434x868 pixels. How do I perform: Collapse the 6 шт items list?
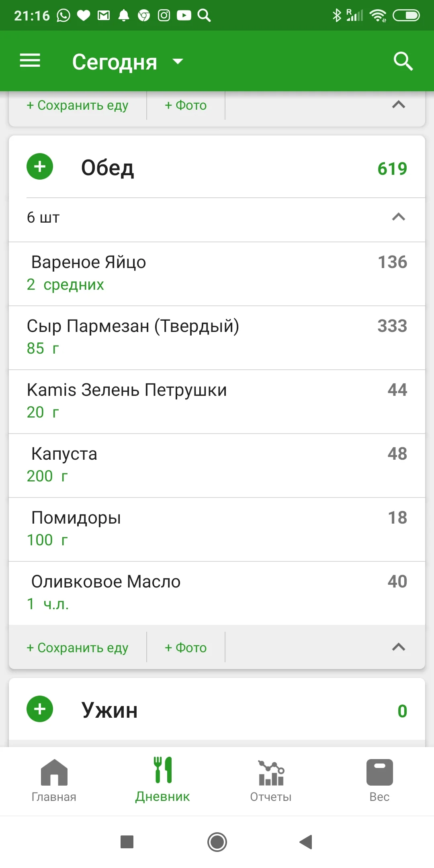398,217
